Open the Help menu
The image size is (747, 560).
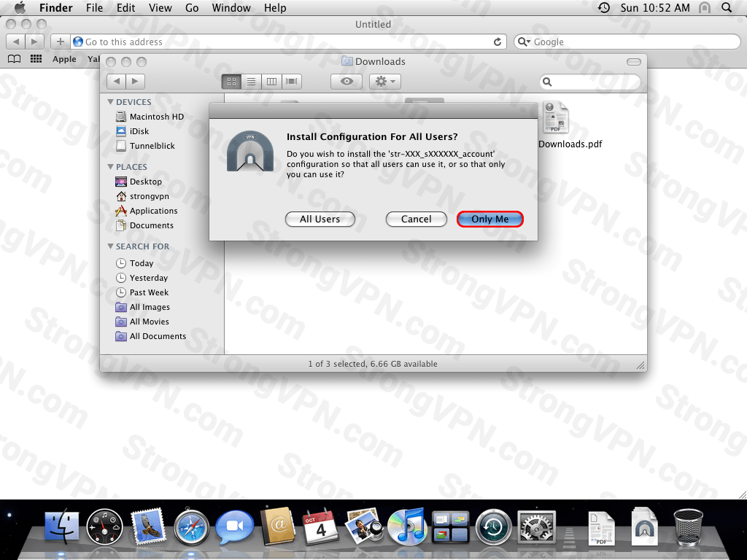275,7
